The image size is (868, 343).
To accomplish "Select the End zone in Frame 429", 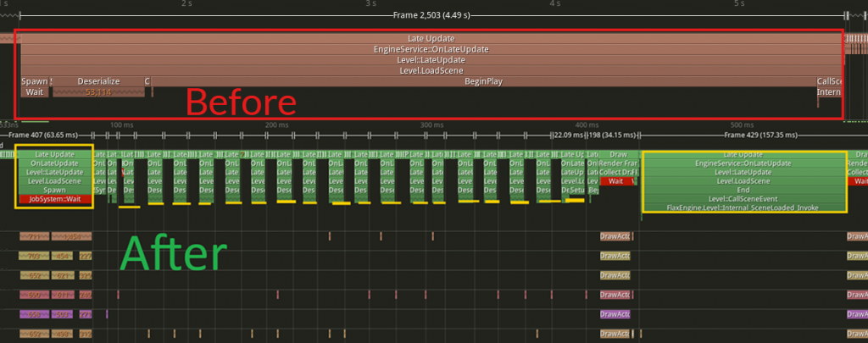I will pos(743,190).
